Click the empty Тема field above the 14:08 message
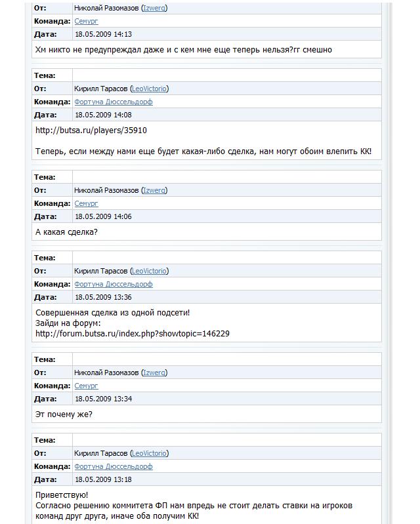The image size is (420, 524). [226, 75]
